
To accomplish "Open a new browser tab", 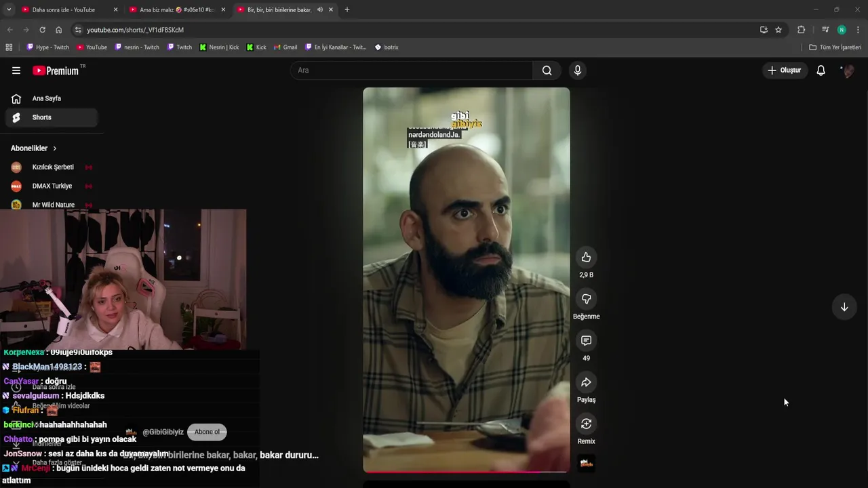I will click(347, 9).
